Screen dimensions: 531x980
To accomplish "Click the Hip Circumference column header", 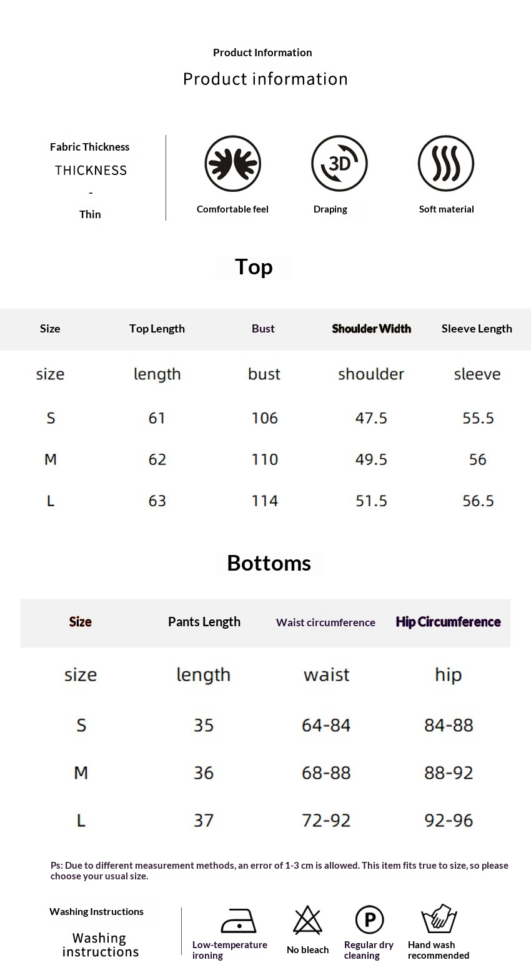I will pyautogui.click(x=448, y=622).
